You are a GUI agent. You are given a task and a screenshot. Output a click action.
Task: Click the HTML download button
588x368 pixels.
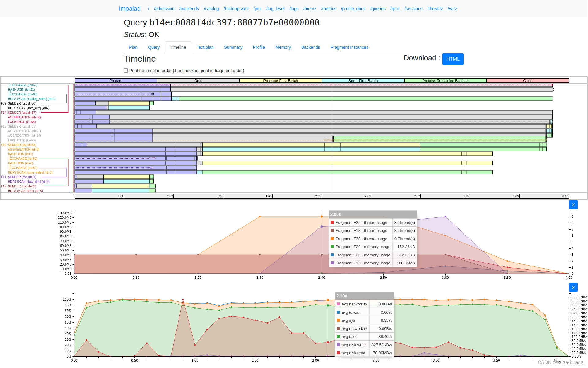(x=453, y=59)
